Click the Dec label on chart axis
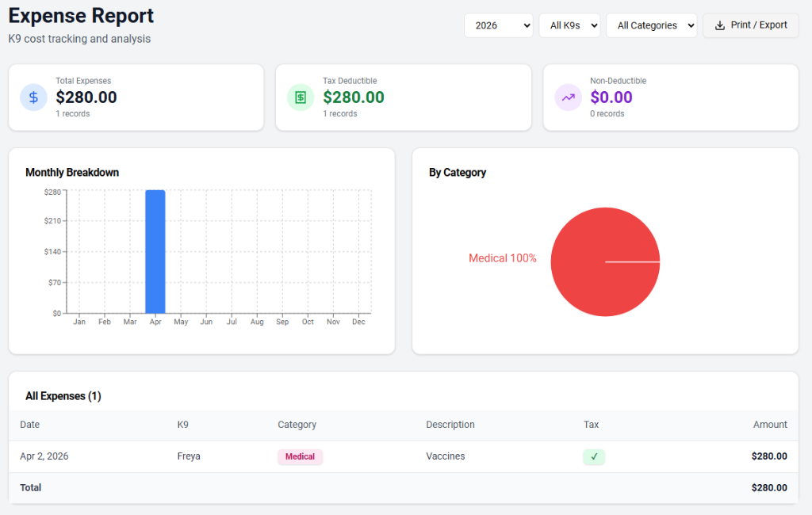The height and width of the screenshot is (515, 812). click(358, 322)
